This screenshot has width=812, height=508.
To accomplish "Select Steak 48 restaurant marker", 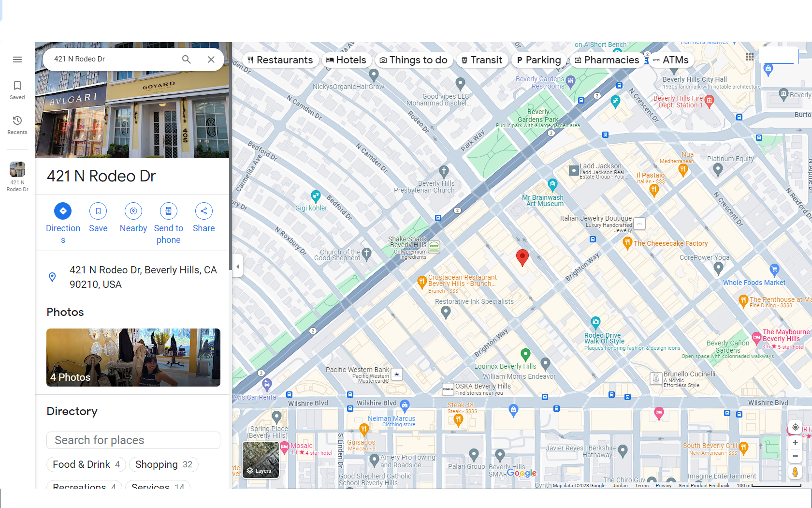I will [x=458, y=420].
